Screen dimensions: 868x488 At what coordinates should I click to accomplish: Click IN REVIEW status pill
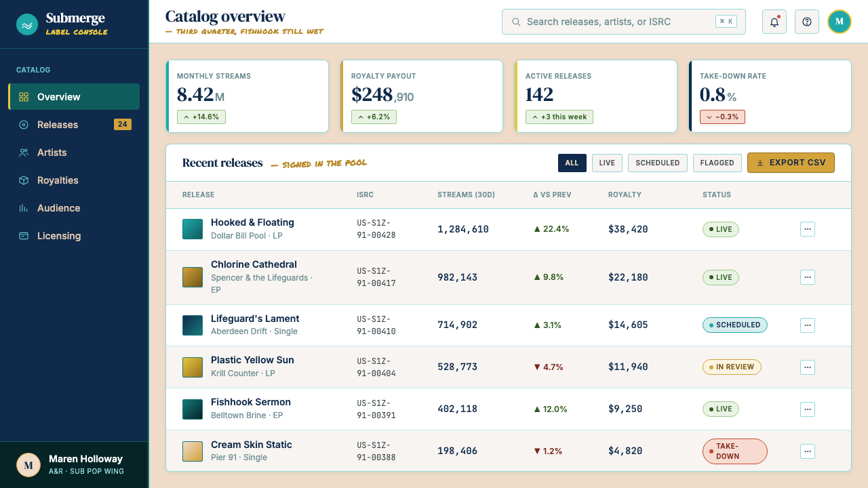(x=732, y=367)
